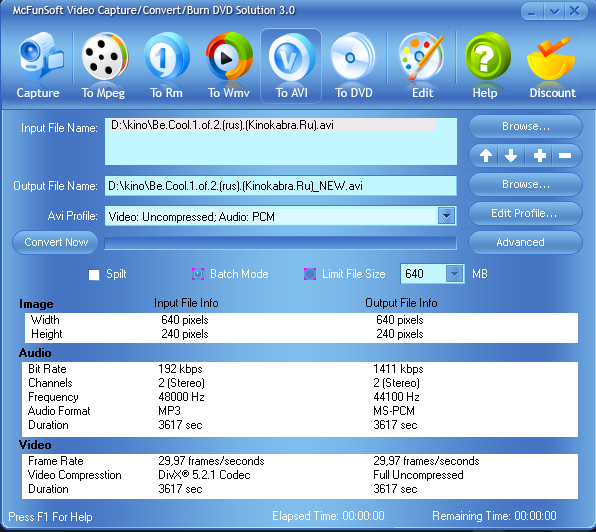Click the title bar down-arrow button
Screen dimensions: 596x532
[x=554, y=11]
